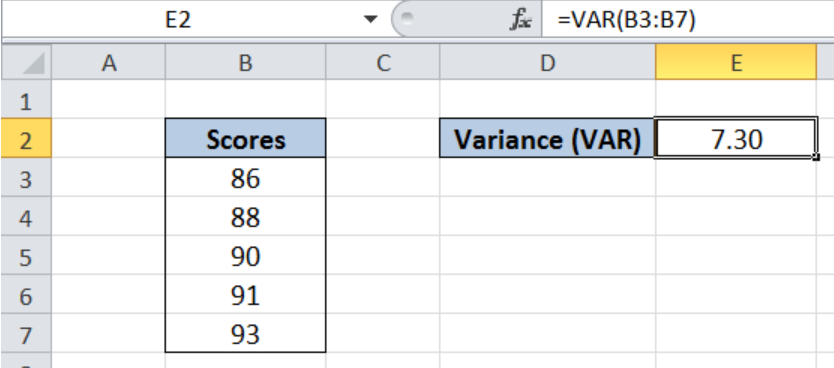
Task: Select column A header
Action: click(x=109, y=63)
